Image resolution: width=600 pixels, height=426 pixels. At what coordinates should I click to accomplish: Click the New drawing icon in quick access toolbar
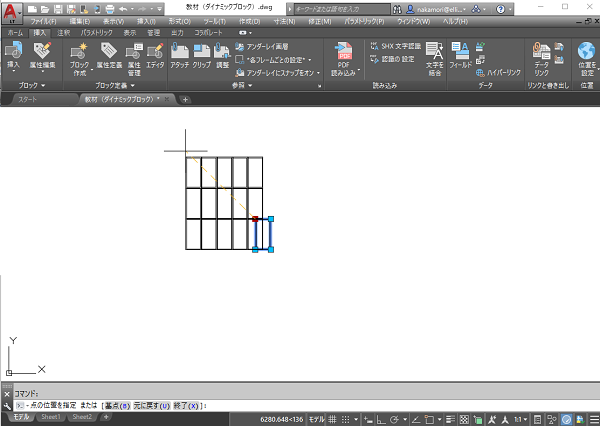coord(33,9)
